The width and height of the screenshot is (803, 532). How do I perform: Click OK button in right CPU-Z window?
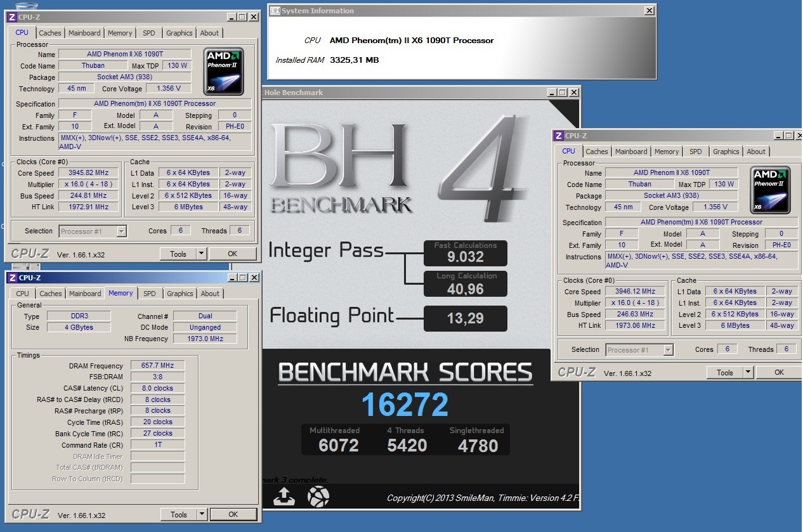(x=780, y=372)
